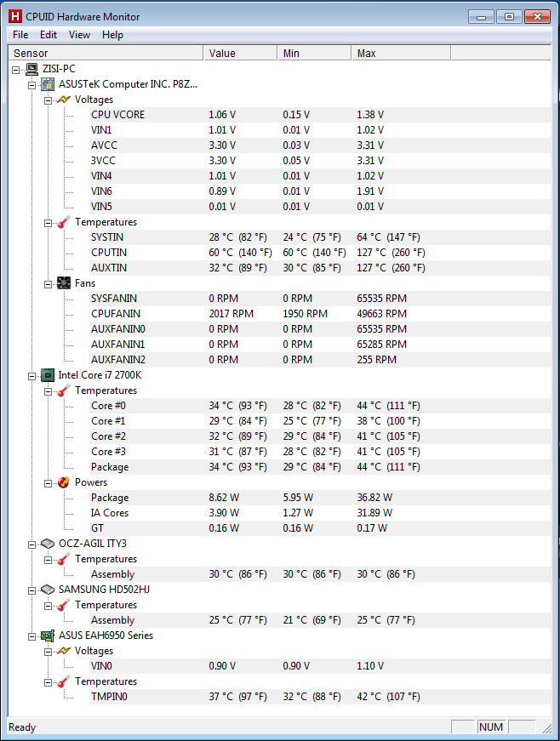Collapse the Fans group
This screenshot has width=560, height=741.
point(49,284)
